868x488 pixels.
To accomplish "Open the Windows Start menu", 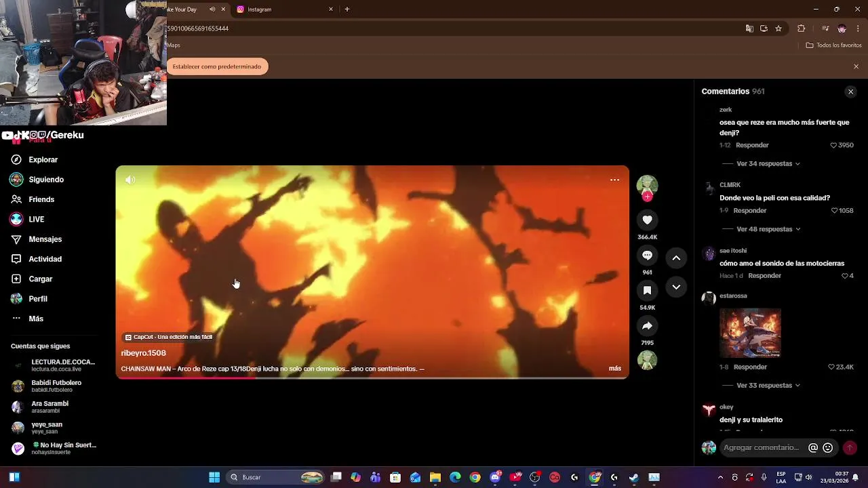I will (x=214, y=477).
